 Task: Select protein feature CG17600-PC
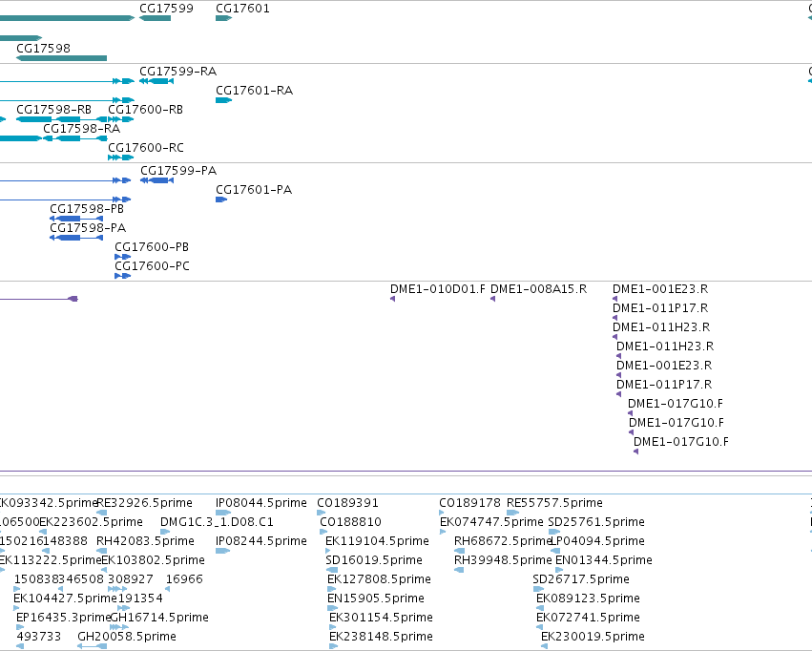(x=123, y=276)
